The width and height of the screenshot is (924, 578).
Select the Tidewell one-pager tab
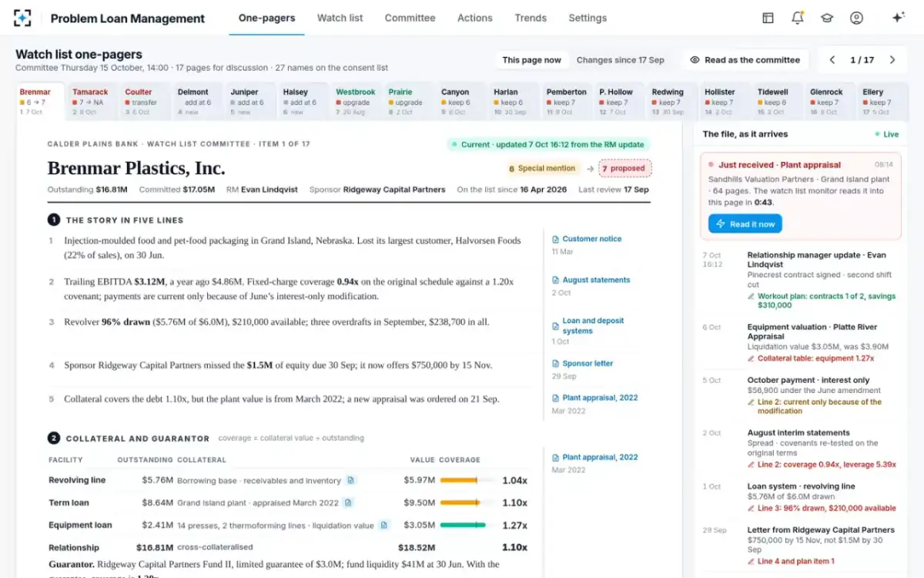pos(778,102)
